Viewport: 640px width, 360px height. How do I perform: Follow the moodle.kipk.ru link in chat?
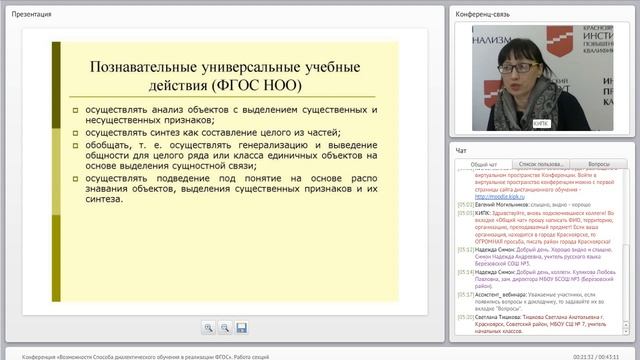pos(500,197)
